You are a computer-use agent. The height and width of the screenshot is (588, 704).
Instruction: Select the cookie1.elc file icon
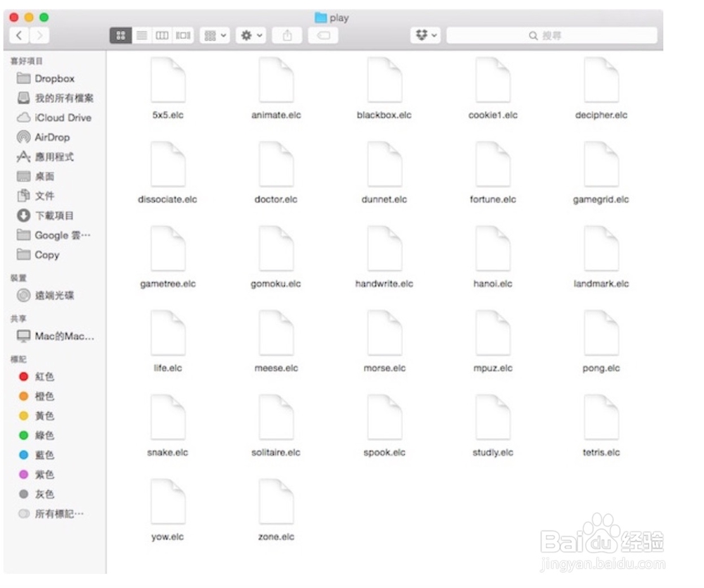tap(493, 80)
